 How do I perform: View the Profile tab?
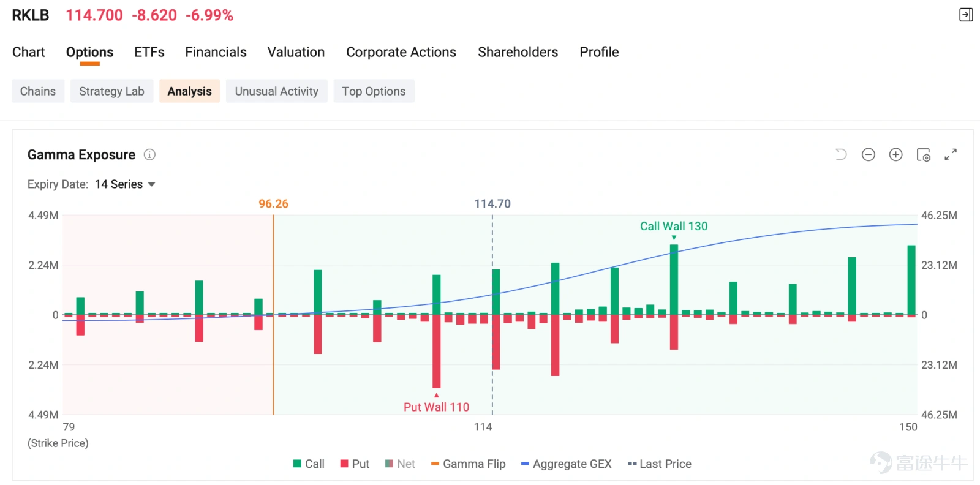tap(600, 52)
